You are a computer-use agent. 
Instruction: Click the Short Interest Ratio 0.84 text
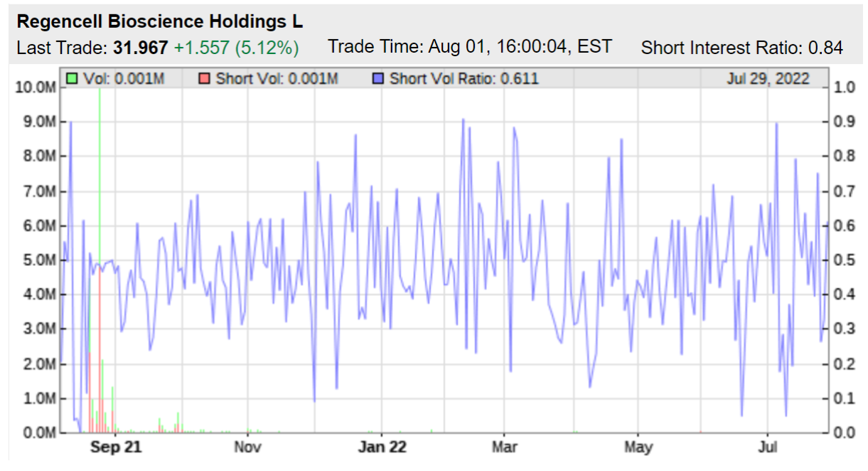[x=742, y=48]
